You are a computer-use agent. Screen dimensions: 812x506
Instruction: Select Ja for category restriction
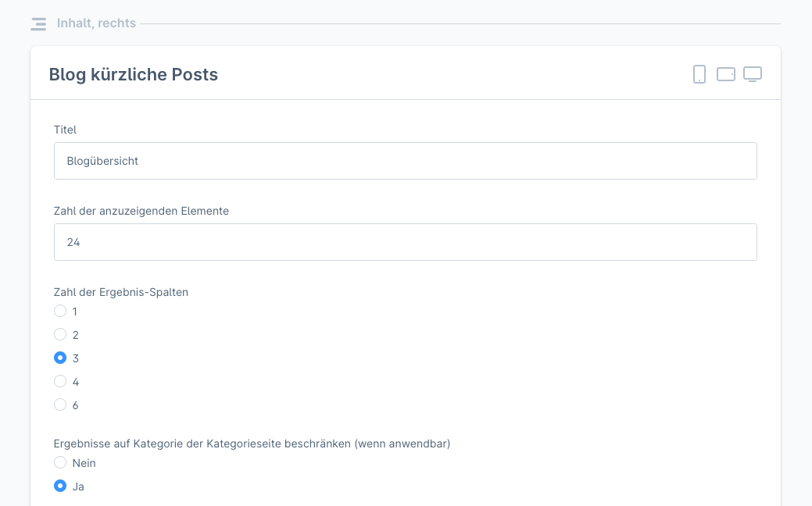[x=60, y=486]
